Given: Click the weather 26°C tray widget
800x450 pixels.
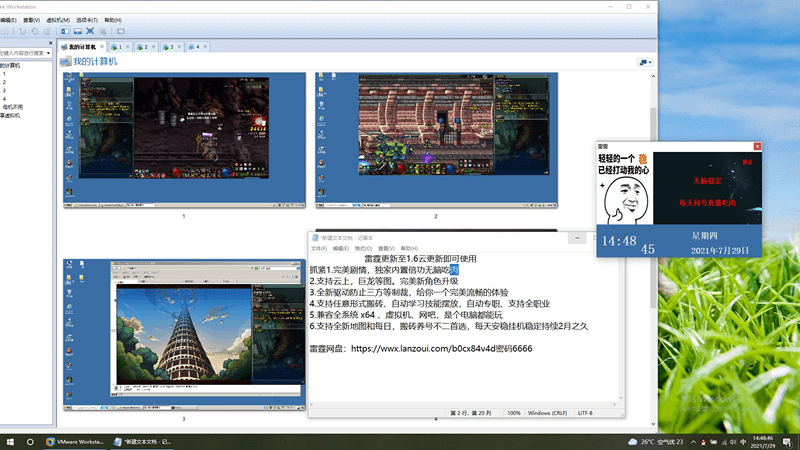Looking at the screenshot, I should pyautogui.click(x=656, y=442).
